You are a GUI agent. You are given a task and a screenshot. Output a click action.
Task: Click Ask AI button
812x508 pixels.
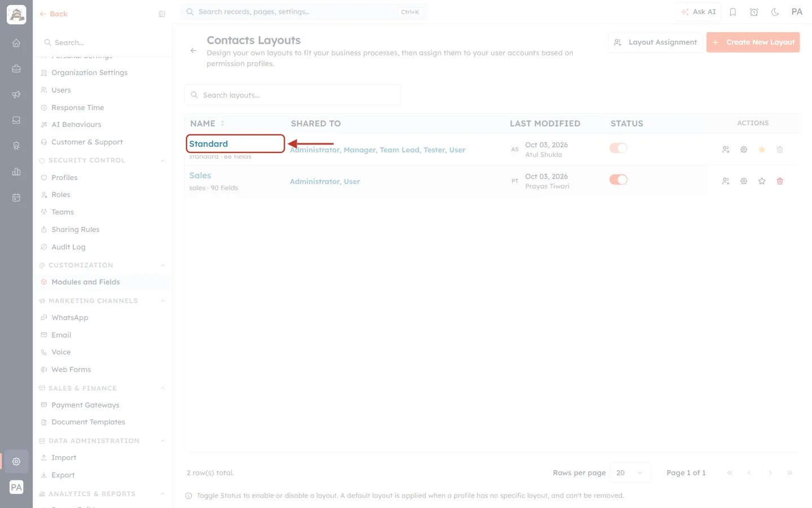click(x=698, y=12)
